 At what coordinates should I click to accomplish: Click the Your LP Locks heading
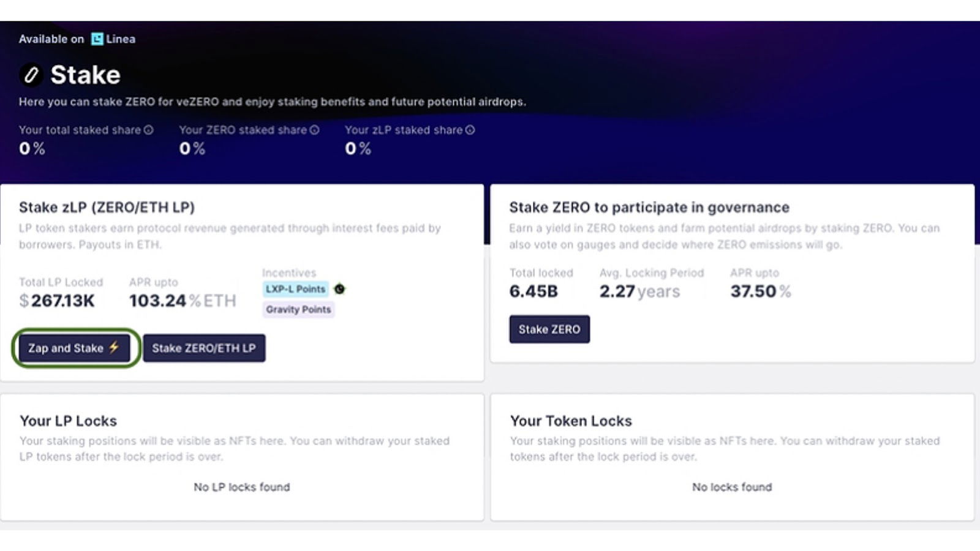(x=68, y=421)
